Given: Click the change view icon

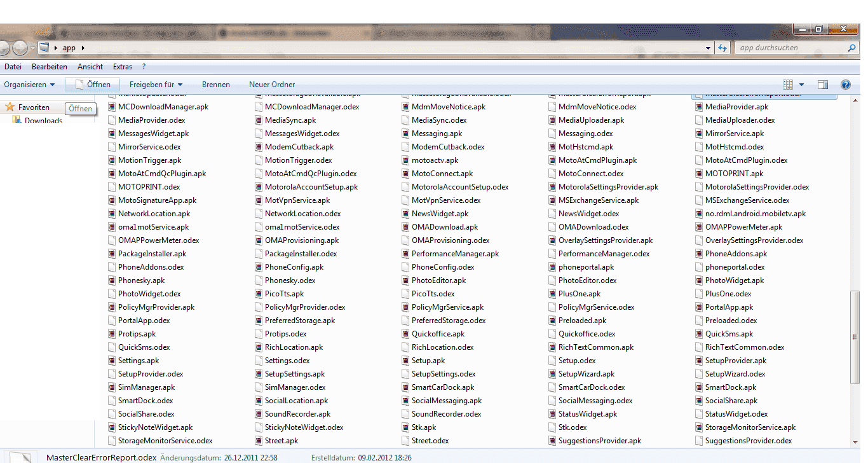Looking at the screenshot, I should [x=789, y=85].
